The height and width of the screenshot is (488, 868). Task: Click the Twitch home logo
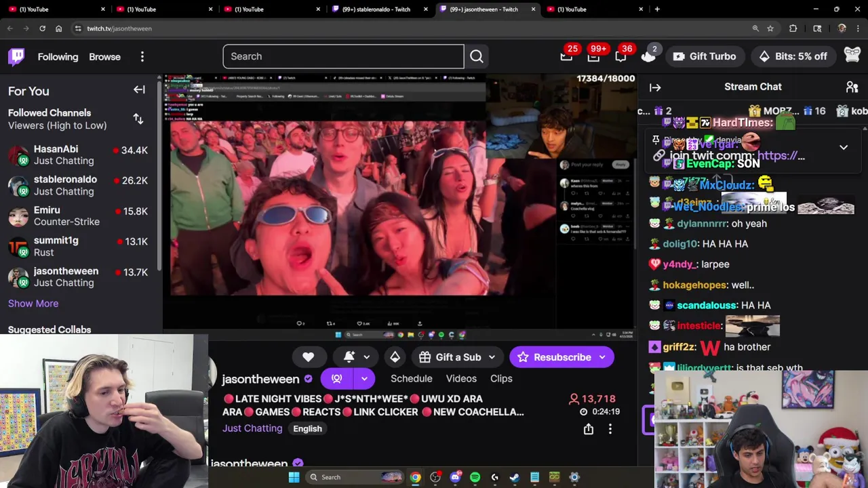pyautogui.click(x=16, y=56)
